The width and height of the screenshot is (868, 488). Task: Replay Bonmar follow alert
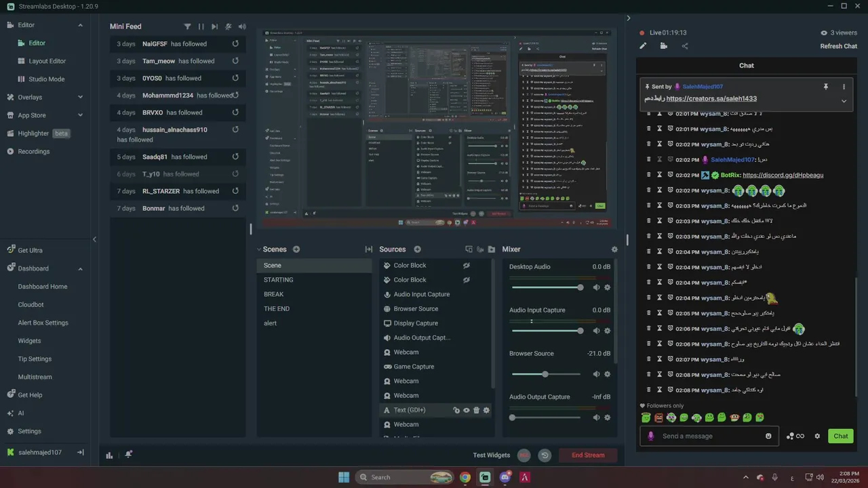pyautogui.click(x=235, y=208)
